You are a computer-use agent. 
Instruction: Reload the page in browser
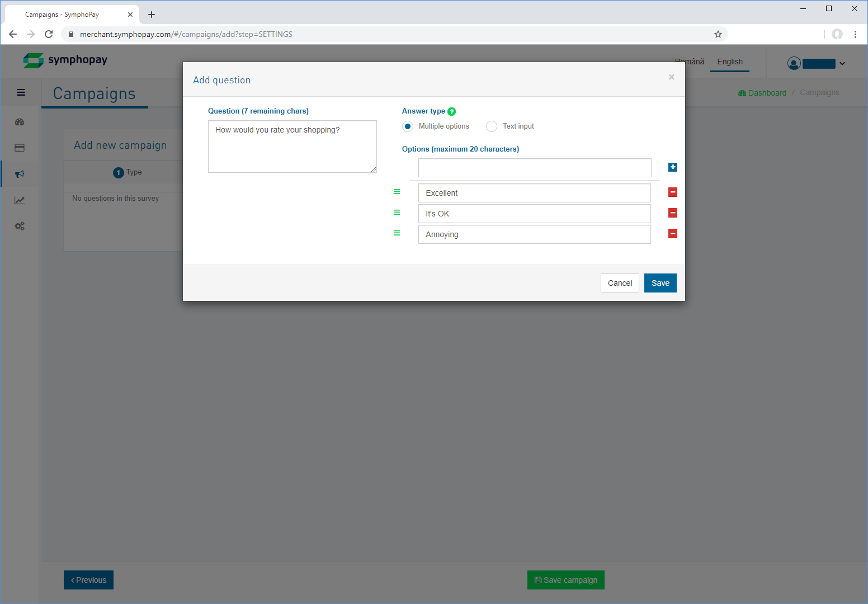tap(49, 34)
